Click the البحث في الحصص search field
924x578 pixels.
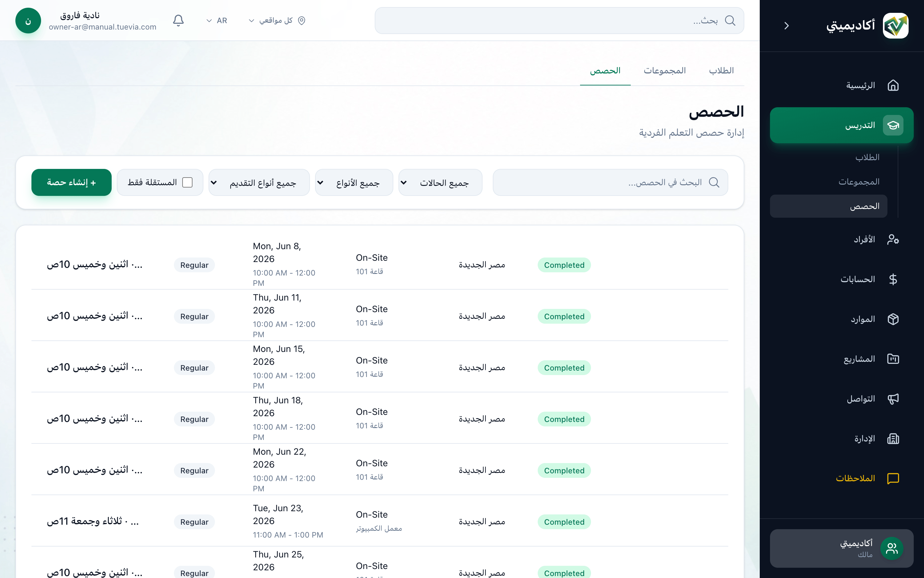610,182
